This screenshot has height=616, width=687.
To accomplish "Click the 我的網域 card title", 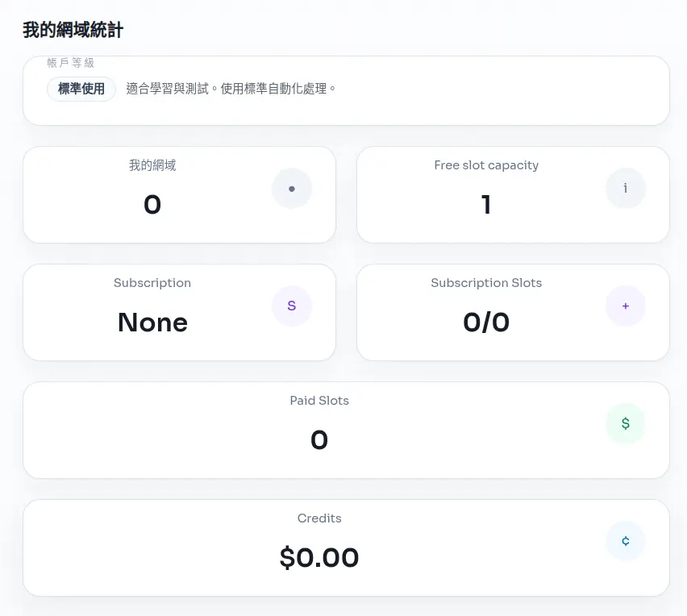I will tap(152, 165).
